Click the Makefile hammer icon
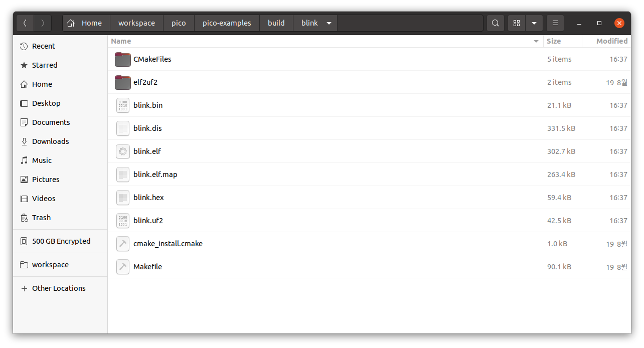Viewport: 644px width, 348px height. [x=123, y=267]
